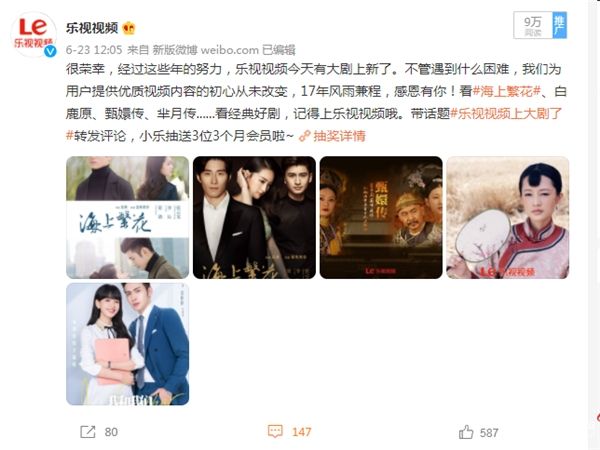
Task: Click the blue verified badge on avatar
Action: (x=50, y=51)
